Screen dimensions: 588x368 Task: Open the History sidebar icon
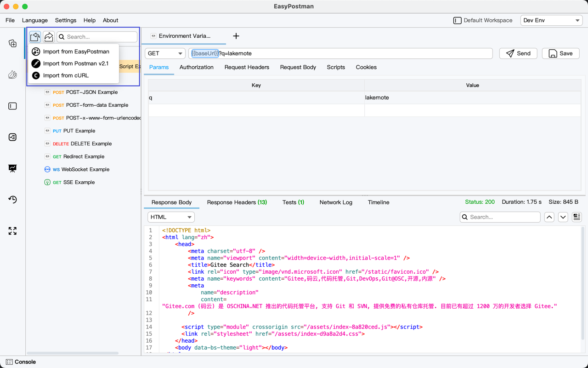click(12, 200)
